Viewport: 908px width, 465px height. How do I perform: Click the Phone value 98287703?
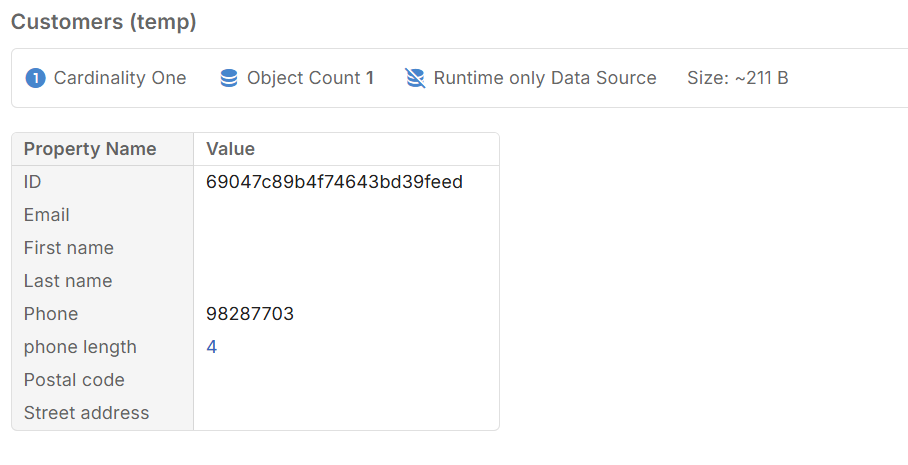click(x=250, y=314)
